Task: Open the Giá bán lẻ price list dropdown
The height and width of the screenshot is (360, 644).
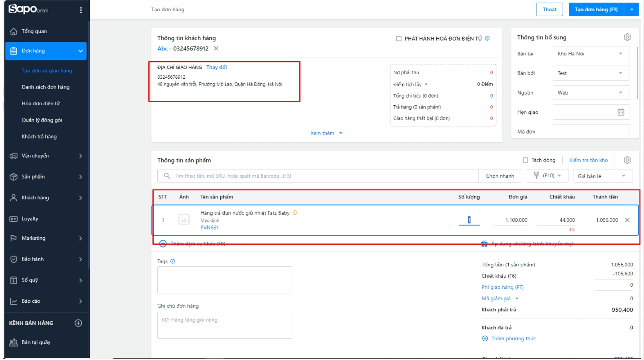Action: click(603, 176)
